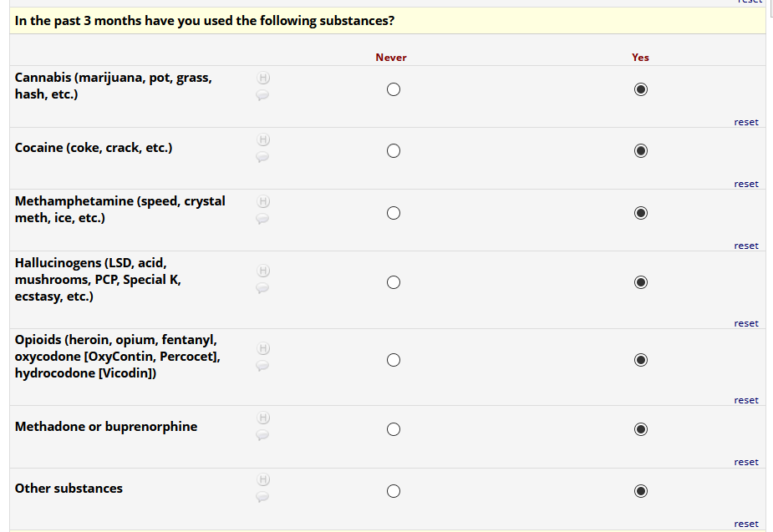The height and width of the screenshot is (532, 773).
Task: Choose Never for Methadone or buprenorphine
Action: pyautogui.click(x=394, y=429)
